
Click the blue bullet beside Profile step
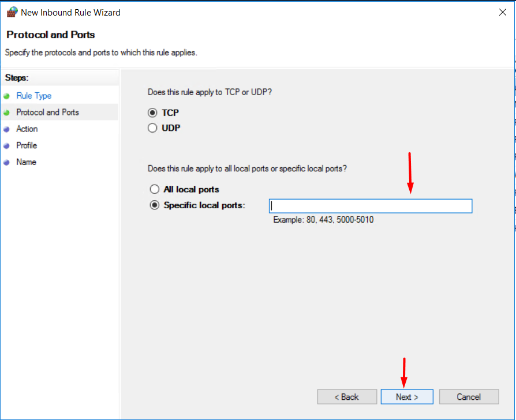click(x=7, y=146)
